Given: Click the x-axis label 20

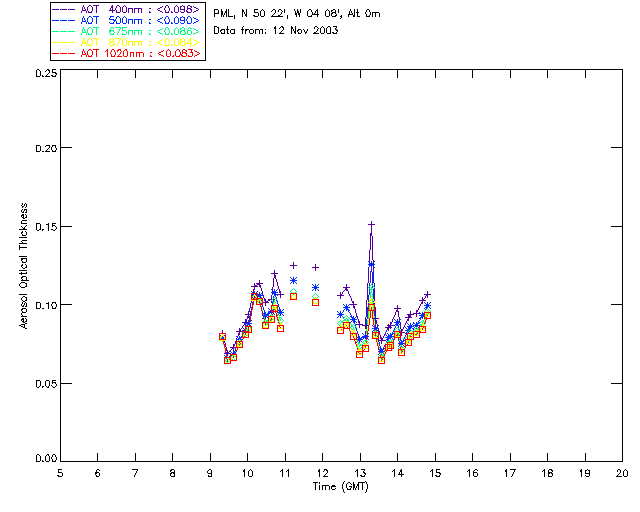Looking at the screenshot, I should pos(622,473).
